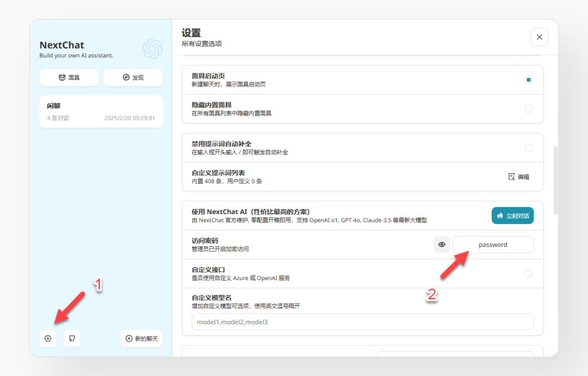Focus the custom model name input

[x=363, y=322]
